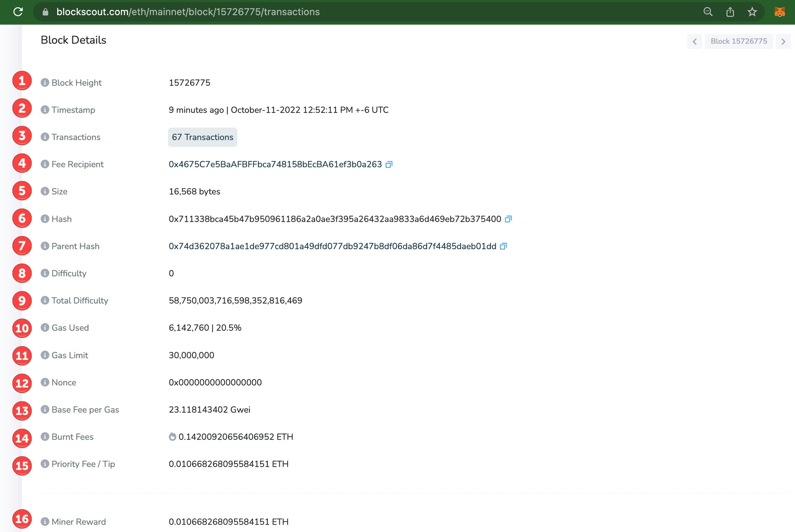795x532 pixels.
Task: Copy the Fee Recipient address icon
Action: (x=389, y=164)
